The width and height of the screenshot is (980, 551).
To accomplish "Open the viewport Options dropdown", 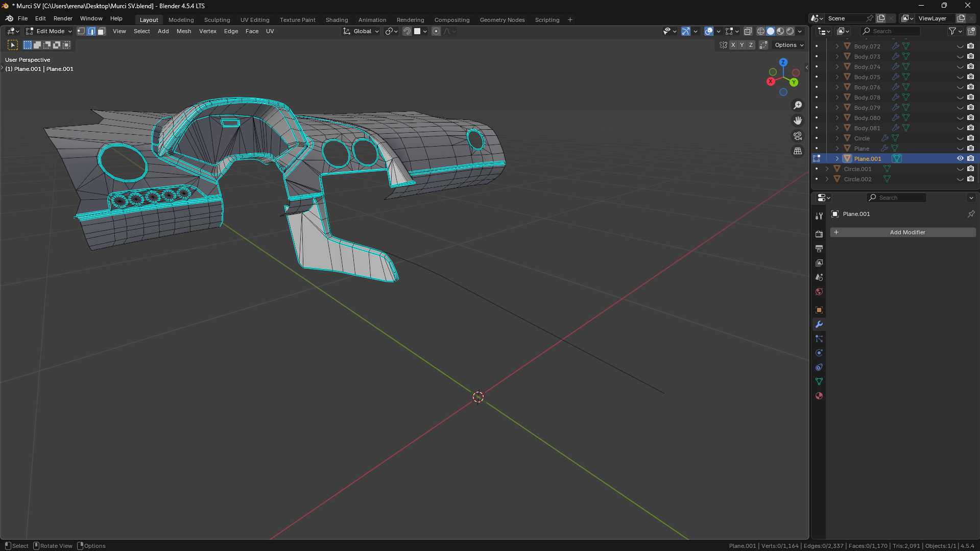I will coord(789,45).
